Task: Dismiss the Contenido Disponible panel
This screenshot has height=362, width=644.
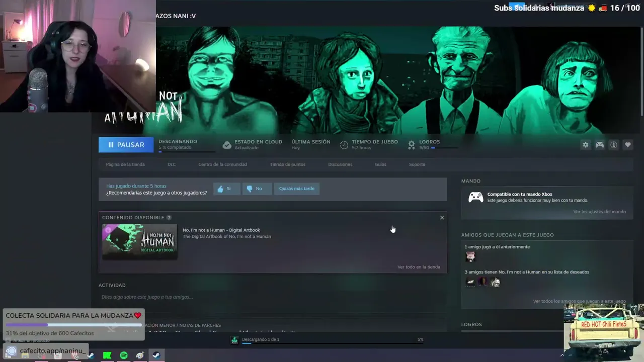Action: pyautogui.click(x=442, y=218)
